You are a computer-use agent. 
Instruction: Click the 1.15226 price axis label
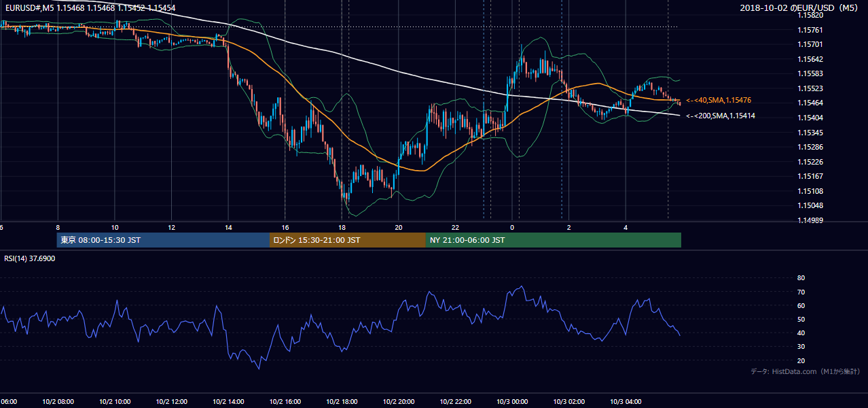click(809, 162)
